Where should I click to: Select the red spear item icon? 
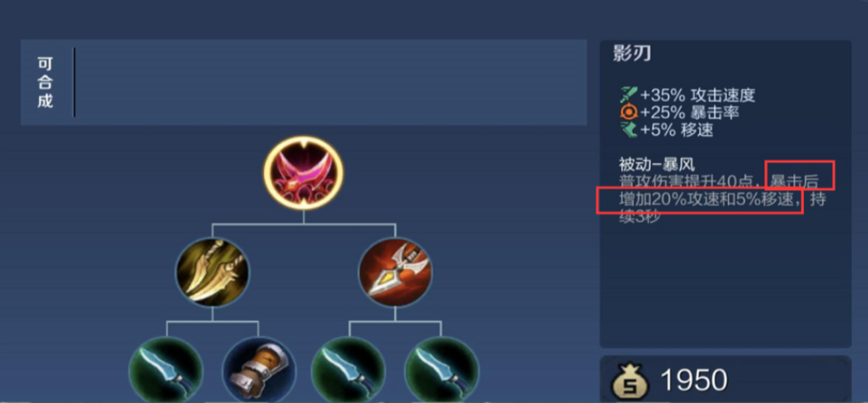(x=396, y=271)
